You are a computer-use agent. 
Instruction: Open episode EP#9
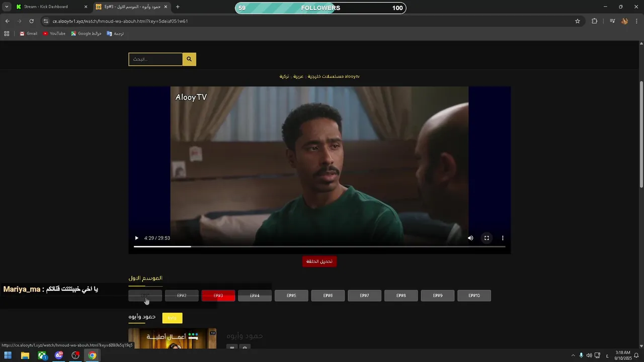click(x=438, y=296)
